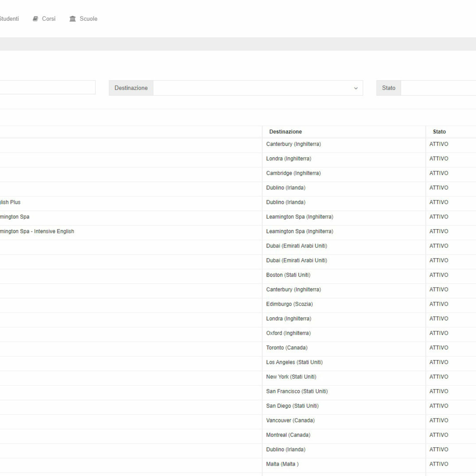Open the Studenti menu item
The width and height of the screenshot is (476, 476).
click(9, 19)
